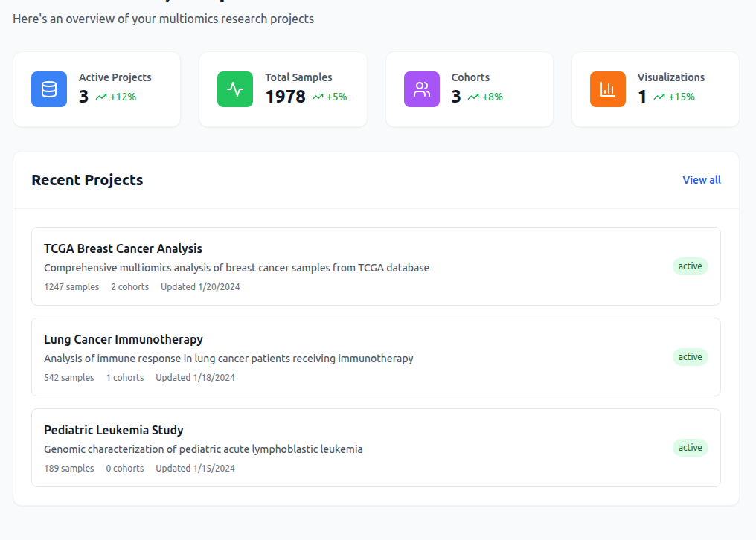The height and width of the screenshot is (540, 756).
Task: Click the Visualizations card label
Action: [x=670, y=77]
